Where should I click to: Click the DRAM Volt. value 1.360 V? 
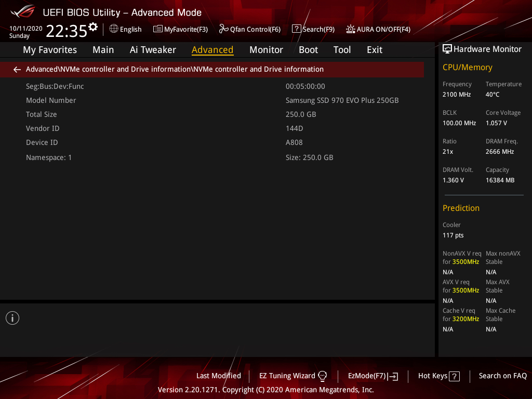(x=453, y=180)
